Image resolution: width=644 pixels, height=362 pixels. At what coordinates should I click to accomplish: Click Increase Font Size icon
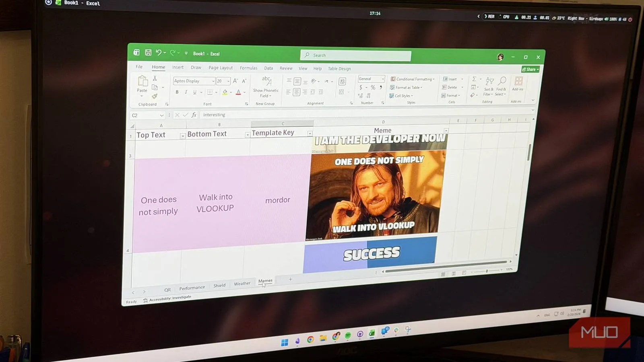coord(235,80)
